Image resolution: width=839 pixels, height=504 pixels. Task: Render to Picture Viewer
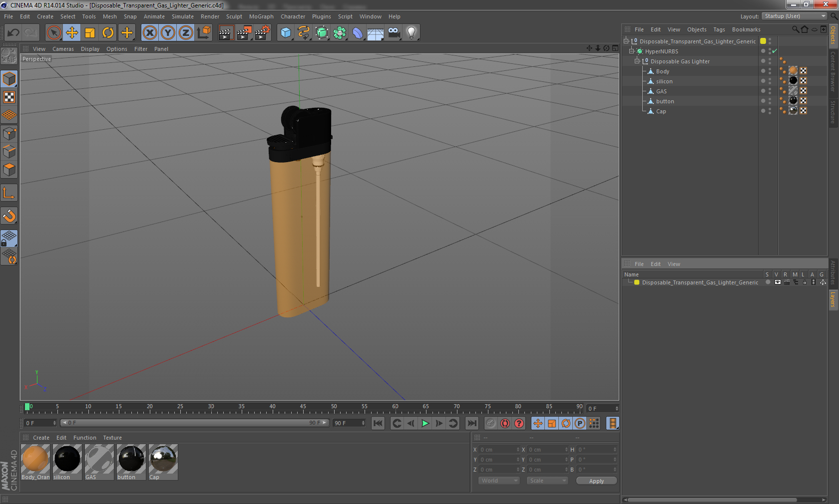pyautogui.click(x=244, y=33)
